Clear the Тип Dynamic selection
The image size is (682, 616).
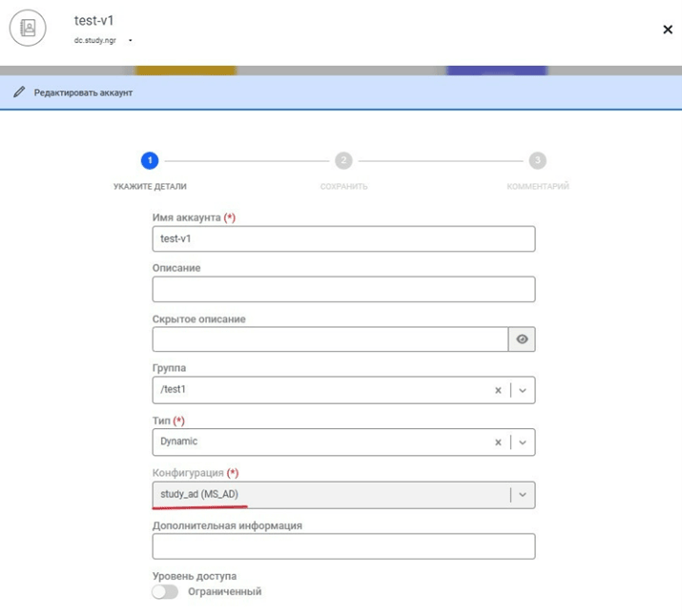tap(498, 442)
